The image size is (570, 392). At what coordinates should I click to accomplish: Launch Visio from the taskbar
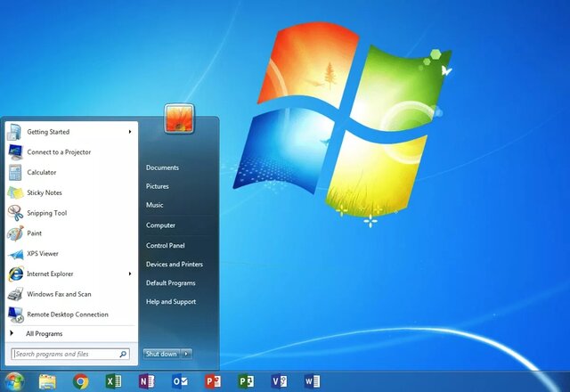coord(279,381)
